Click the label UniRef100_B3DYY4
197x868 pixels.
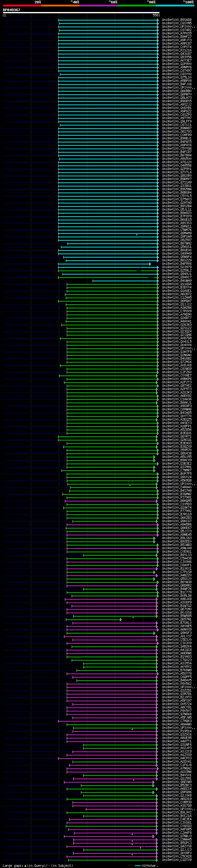pos(177,287)
